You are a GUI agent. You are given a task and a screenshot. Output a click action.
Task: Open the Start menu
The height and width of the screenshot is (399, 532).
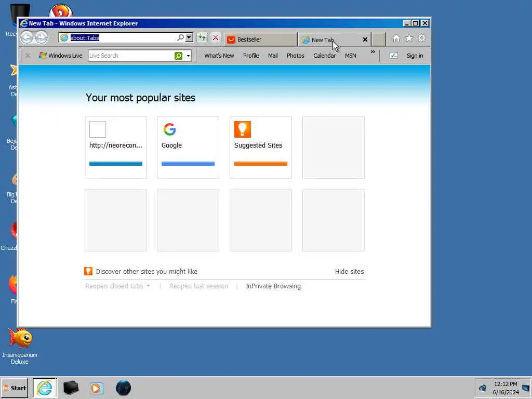point(15,388)
